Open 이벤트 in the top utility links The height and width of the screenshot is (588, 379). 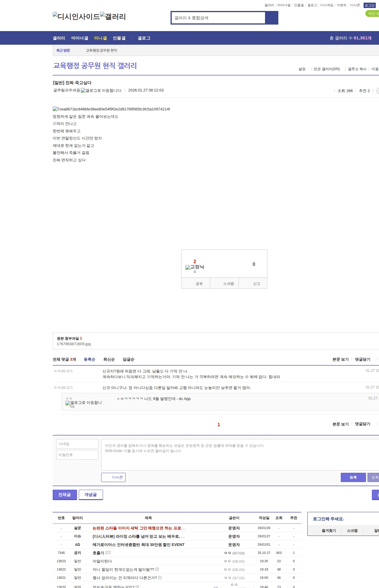[x=342, y=5]
